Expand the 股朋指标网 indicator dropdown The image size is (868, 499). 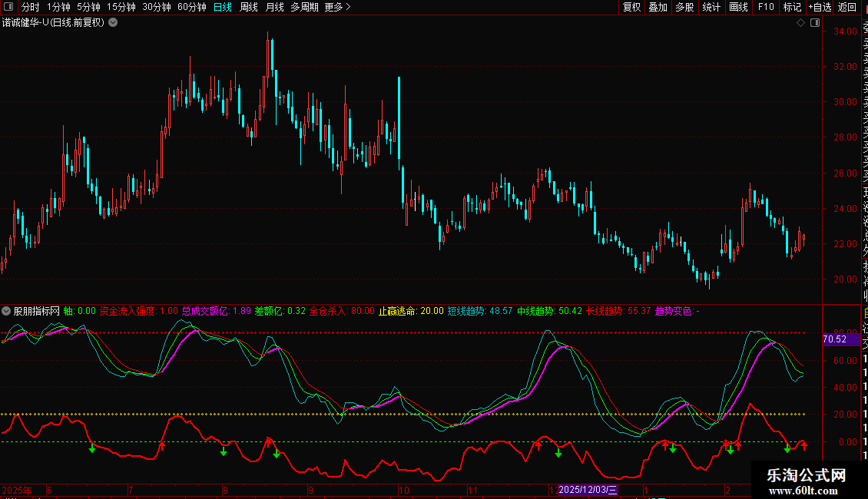(x=7, y=311)
